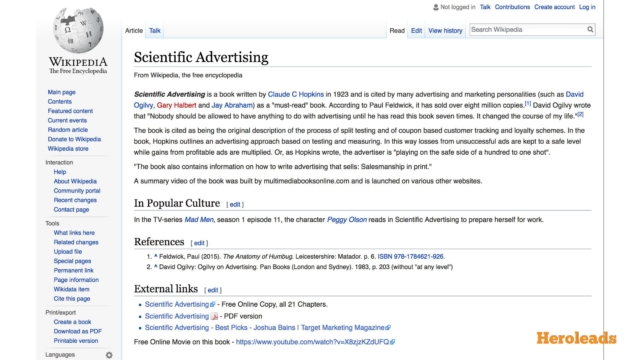The height and width of the screenshot is (360, 640).
Task: Open Featured content link
Action: (x=70, y=111)
